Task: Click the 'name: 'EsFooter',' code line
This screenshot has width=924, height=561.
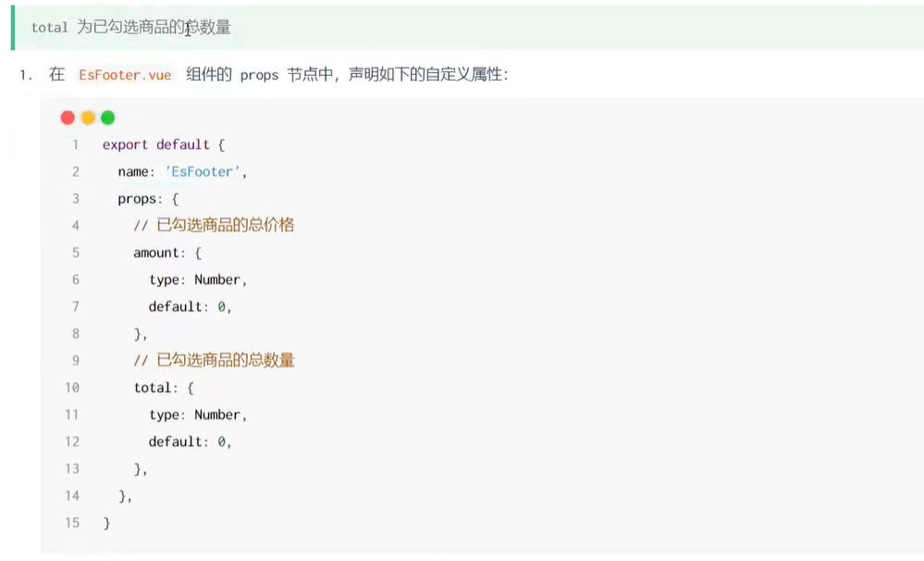Action: click(182, 171)
